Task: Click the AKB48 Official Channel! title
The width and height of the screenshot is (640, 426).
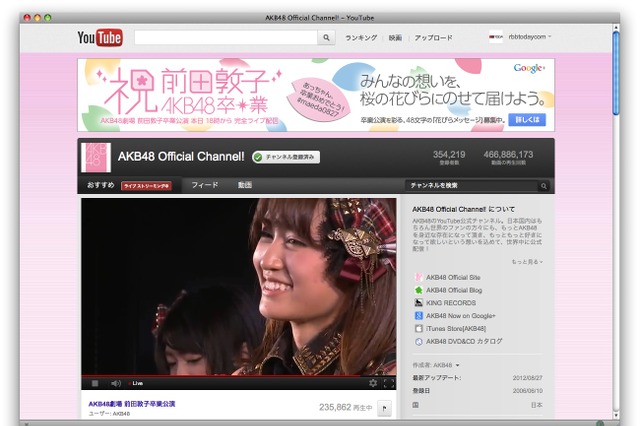Action: (x=181, y=157)
